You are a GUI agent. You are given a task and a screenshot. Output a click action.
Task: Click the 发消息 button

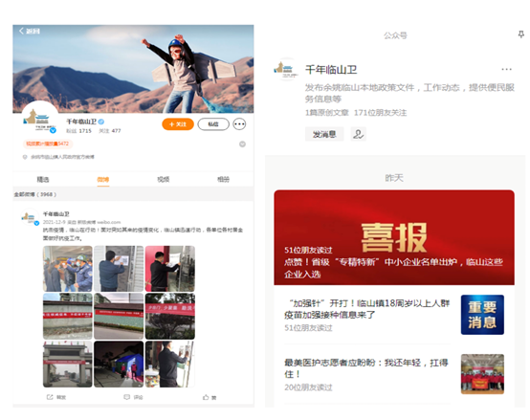coord(324,134)
